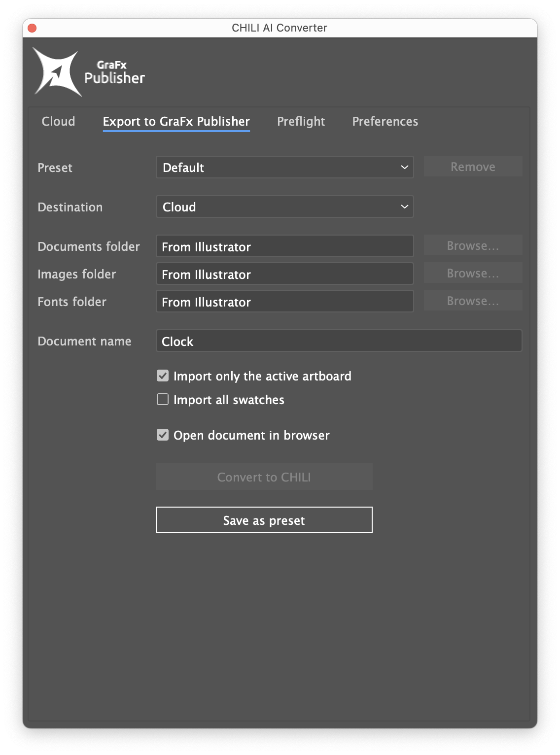
Task: Select the Export to GraFx Publisher tab
Action: (176, 122)
